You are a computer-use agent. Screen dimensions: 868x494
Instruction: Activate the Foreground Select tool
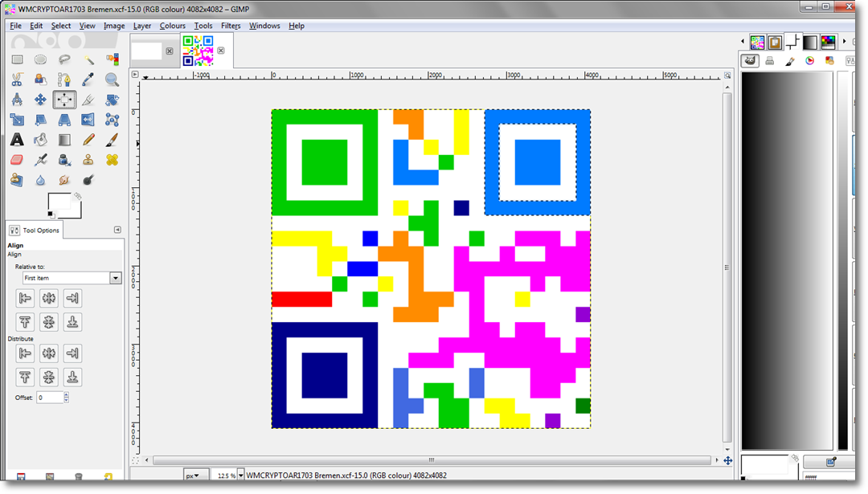(40, 80)
